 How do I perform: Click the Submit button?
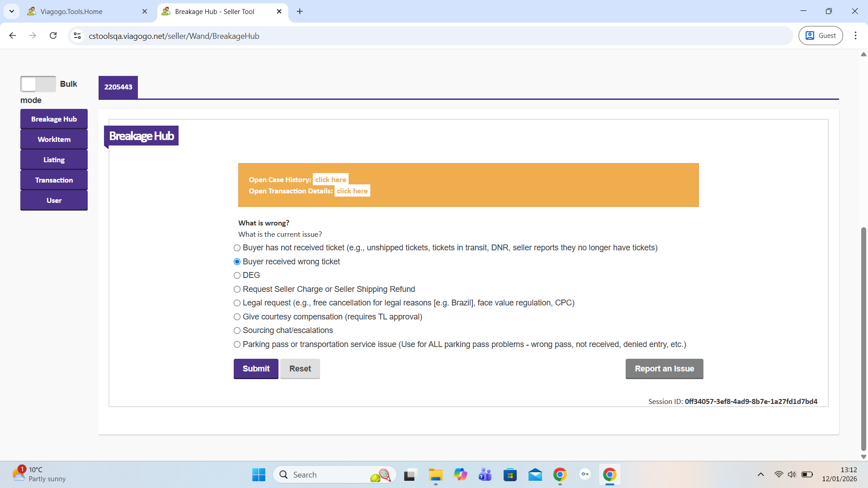pos(256,369)
